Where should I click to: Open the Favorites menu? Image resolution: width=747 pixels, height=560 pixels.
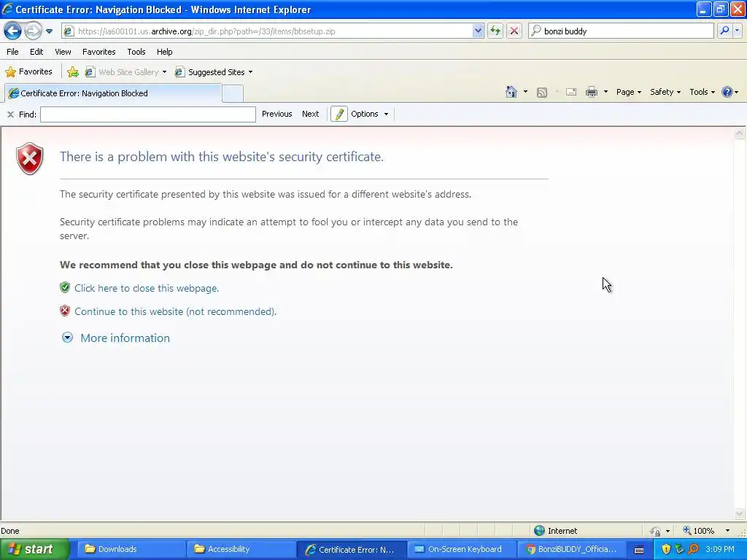[98, 52]
